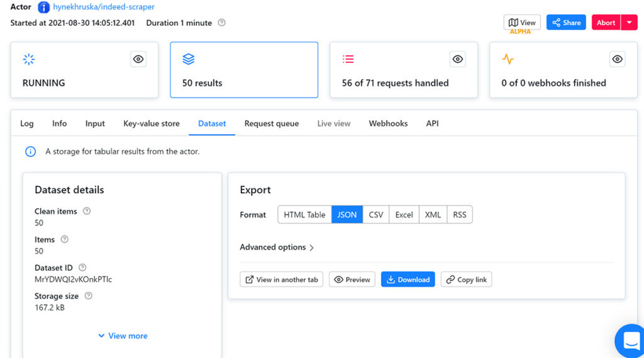Click the help icon next to Duration
This screenshot has width=644, height=358.
click(x=221, y=23)
